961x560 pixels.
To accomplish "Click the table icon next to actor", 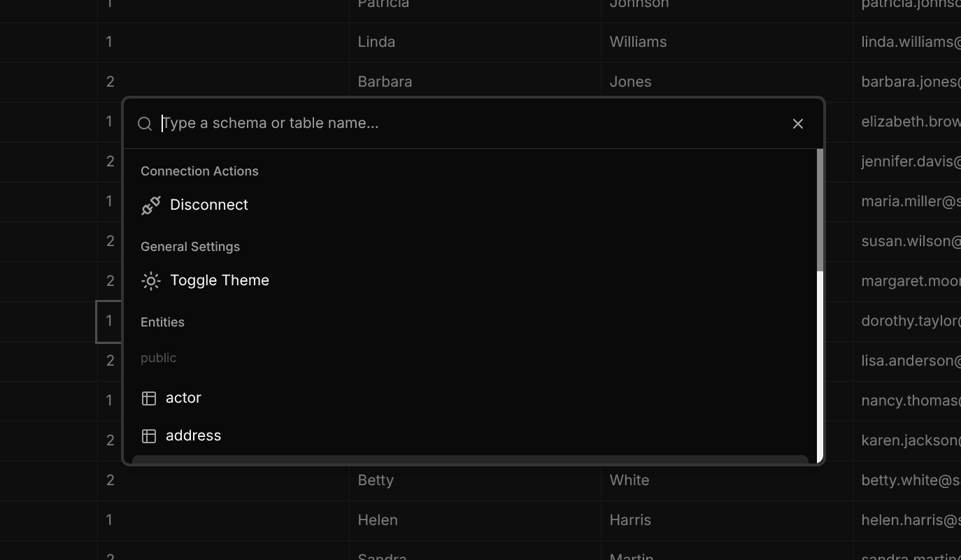I will point(149,398).
